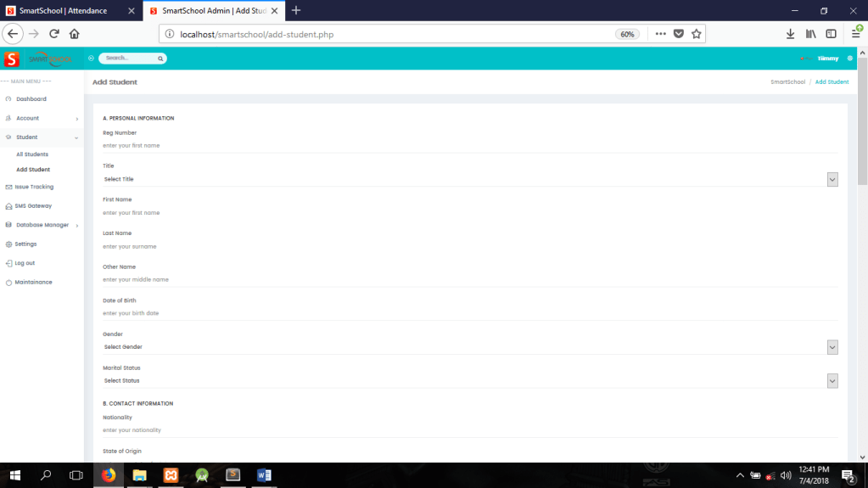This screenshot has height=488, width=868.
Task: Click the Dashboard icon in sidebar
Action: tap(8, 99)
